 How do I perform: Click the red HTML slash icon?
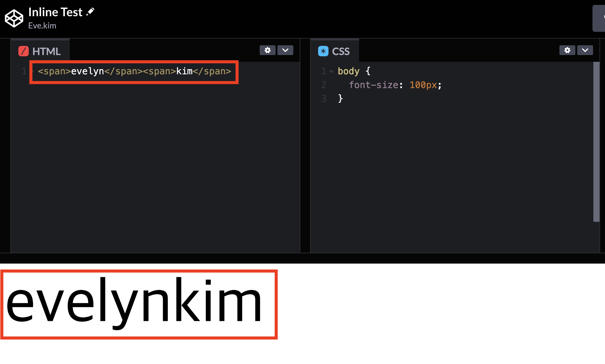[24, 51]
